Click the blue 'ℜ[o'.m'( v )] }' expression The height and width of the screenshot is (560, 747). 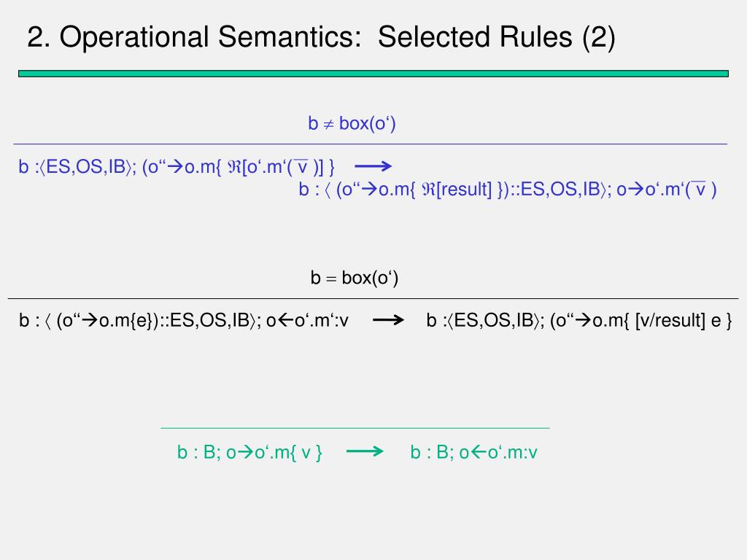pyautogui.click(x=281, y=167)
